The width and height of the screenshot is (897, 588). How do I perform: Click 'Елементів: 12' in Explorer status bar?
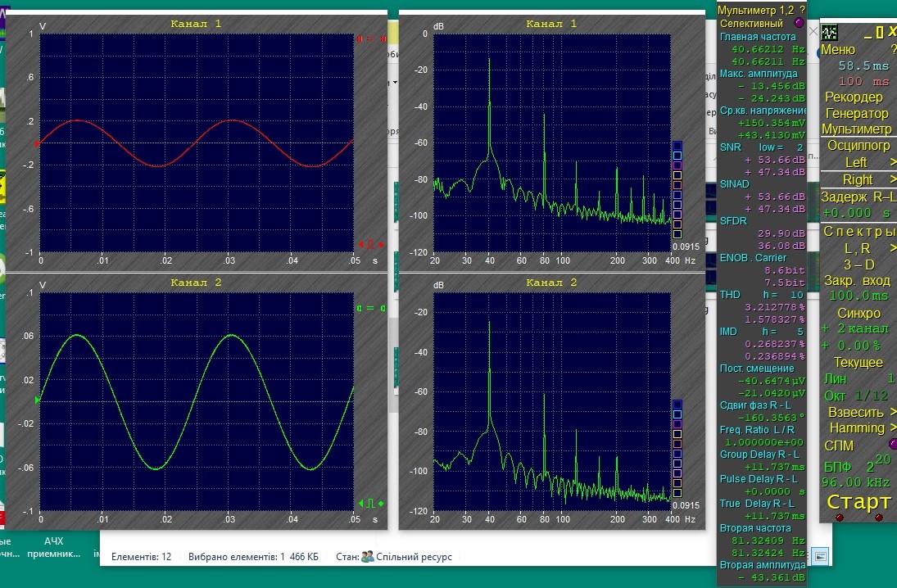click(141, 557)
